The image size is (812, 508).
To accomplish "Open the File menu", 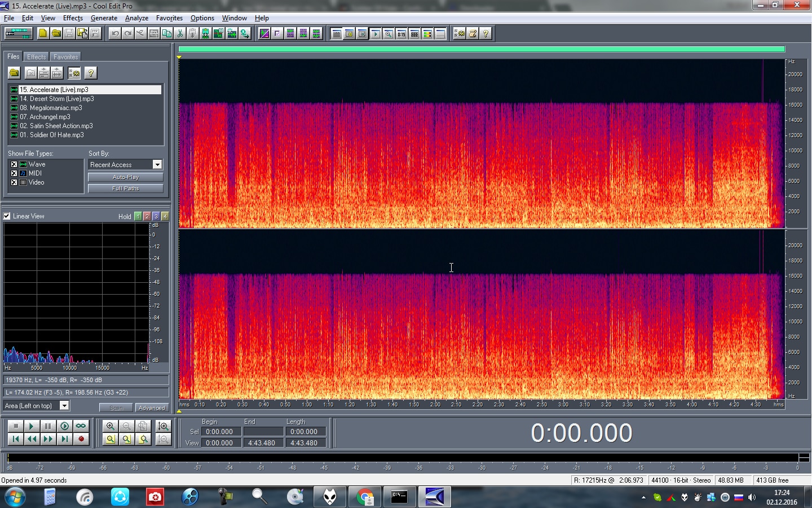I will 9,18.
